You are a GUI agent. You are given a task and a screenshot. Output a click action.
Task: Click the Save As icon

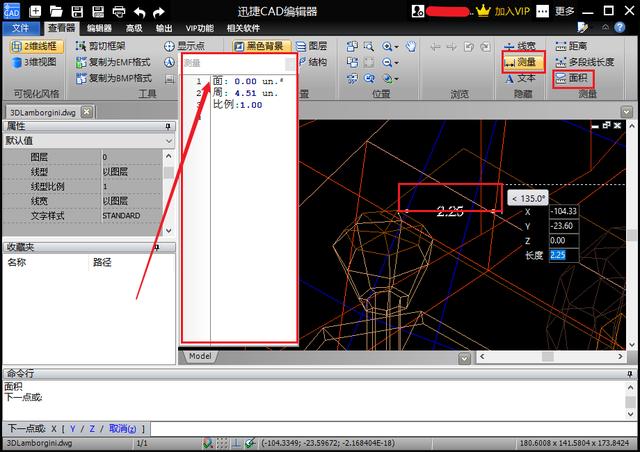click(x=98, y=11)
